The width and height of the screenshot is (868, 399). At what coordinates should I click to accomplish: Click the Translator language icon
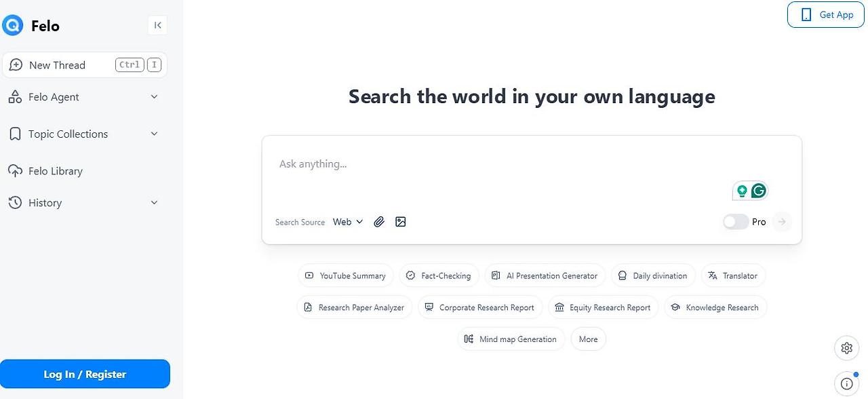713,275
